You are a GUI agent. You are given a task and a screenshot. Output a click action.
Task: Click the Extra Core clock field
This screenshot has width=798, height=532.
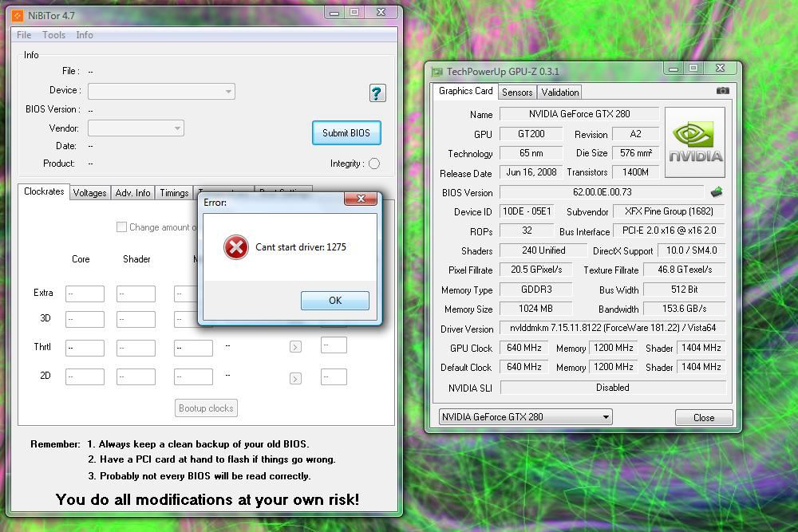point(85,294)
